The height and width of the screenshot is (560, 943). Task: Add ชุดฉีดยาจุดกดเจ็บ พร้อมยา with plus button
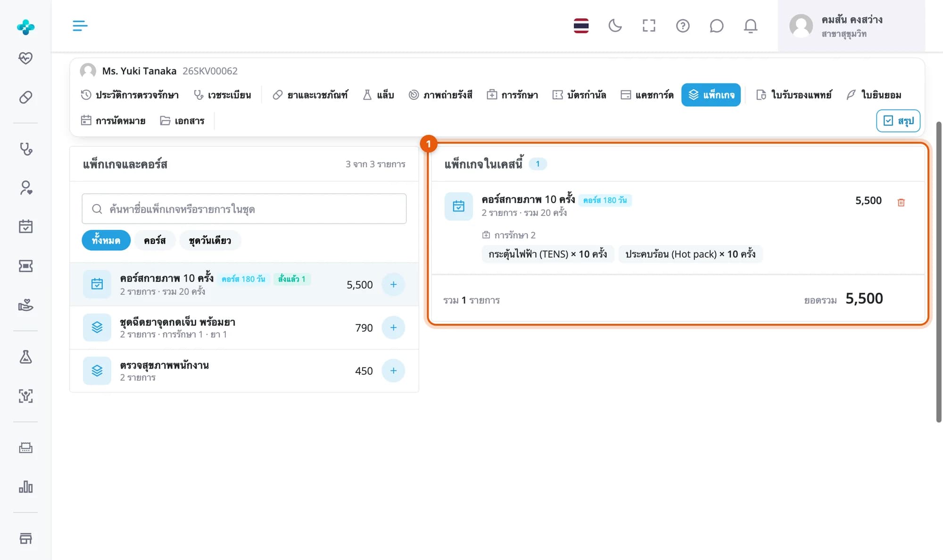[x=393, y=328]
